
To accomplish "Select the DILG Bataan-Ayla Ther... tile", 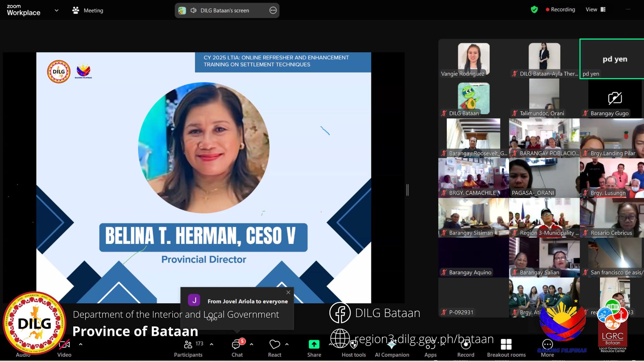I will 544,59.
